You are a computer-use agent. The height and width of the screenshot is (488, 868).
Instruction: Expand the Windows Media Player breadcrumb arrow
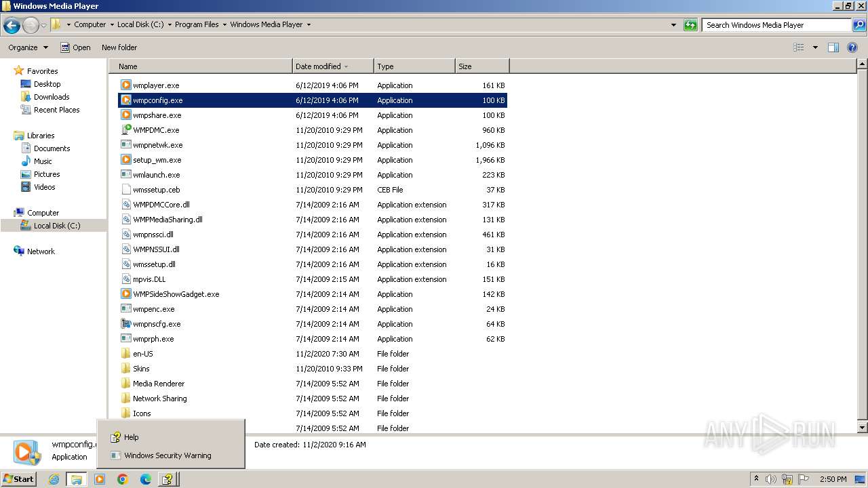pos(309,24)
